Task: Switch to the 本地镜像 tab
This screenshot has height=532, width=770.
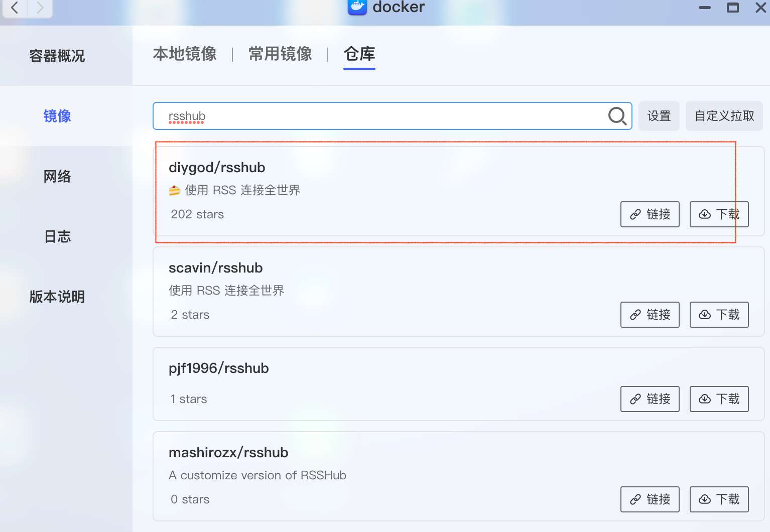Action: 185,54
